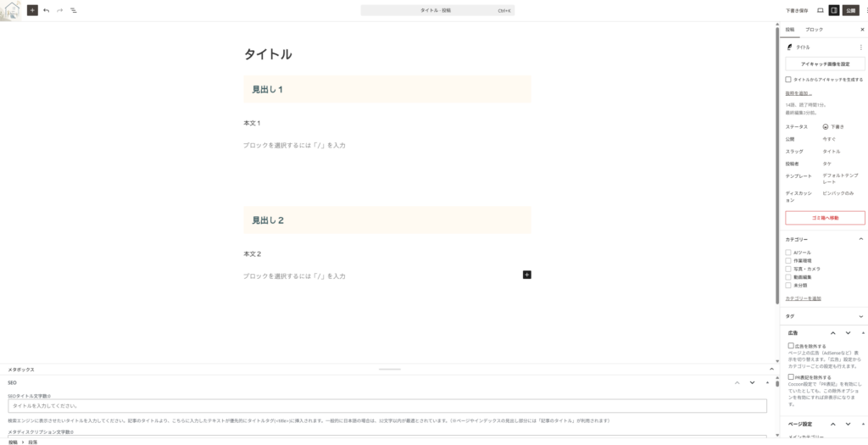Toggle the SEO meta box triangle
The height and width of the screenshot is (445, 868).
point(767,382)
